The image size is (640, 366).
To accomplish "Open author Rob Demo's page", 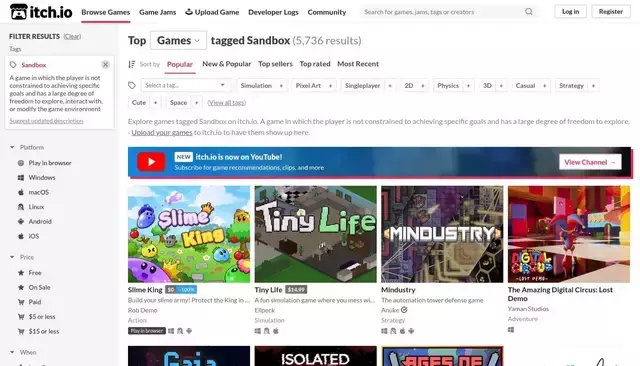I will coord(142,310).
